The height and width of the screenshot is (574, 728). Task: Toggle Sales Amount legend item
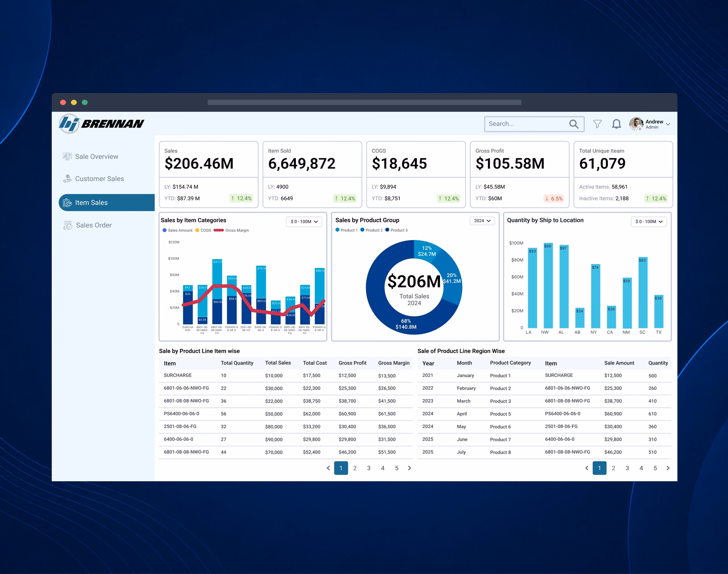(x=177, y=230)
